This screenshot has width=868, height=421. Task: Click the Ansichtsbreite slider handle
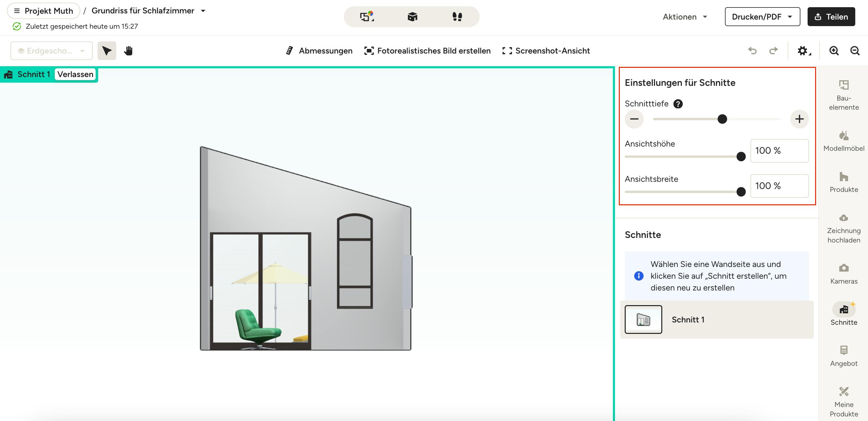741,192
